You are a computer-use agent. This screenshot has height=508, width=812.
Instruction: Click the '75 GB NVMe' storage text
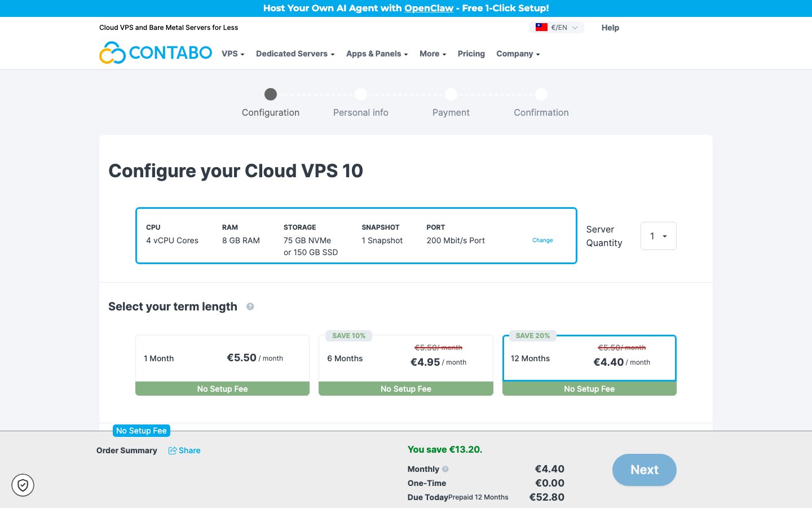pos(307,240)
